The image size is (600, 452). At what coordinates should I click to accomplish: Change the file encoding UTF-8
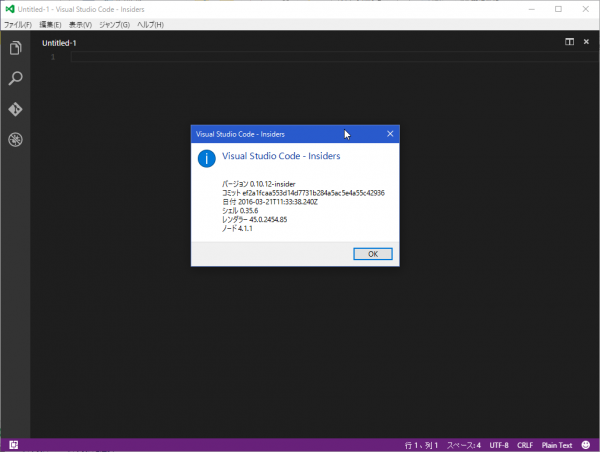499,445
